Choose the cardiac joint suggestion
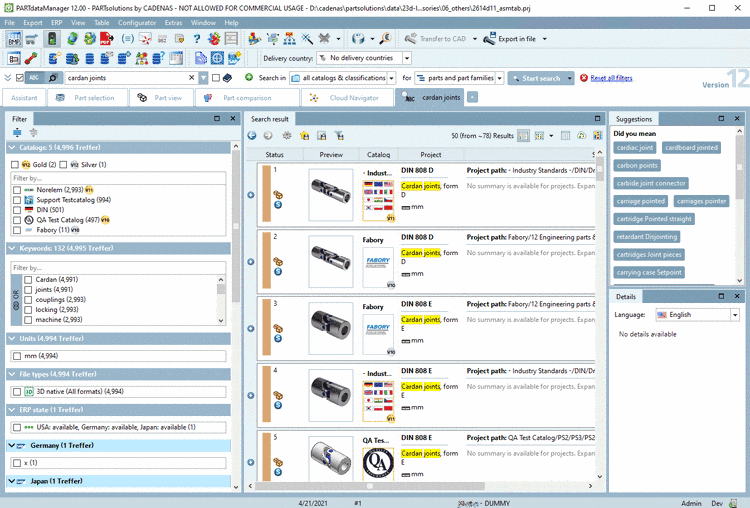Image resolution: width=750 pixels, height=508 pixels. point(635,148)
